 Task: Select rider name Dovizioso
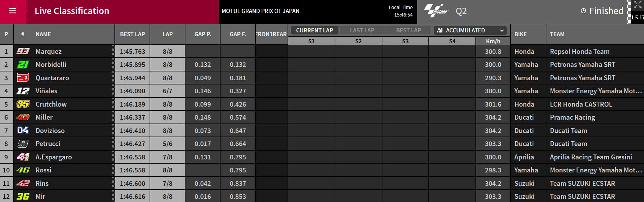click(x=50, y=131)
